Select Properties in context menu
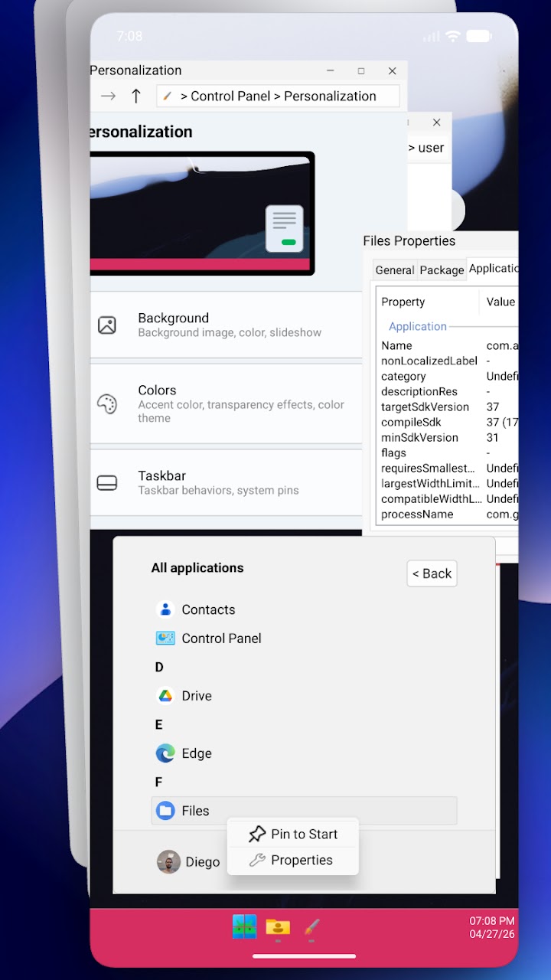 (293, 861)
